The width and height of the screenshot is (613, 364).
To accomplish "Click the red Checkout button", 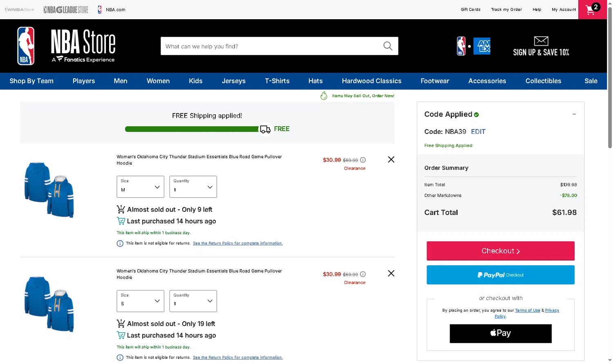I will (x=501, y=251).
